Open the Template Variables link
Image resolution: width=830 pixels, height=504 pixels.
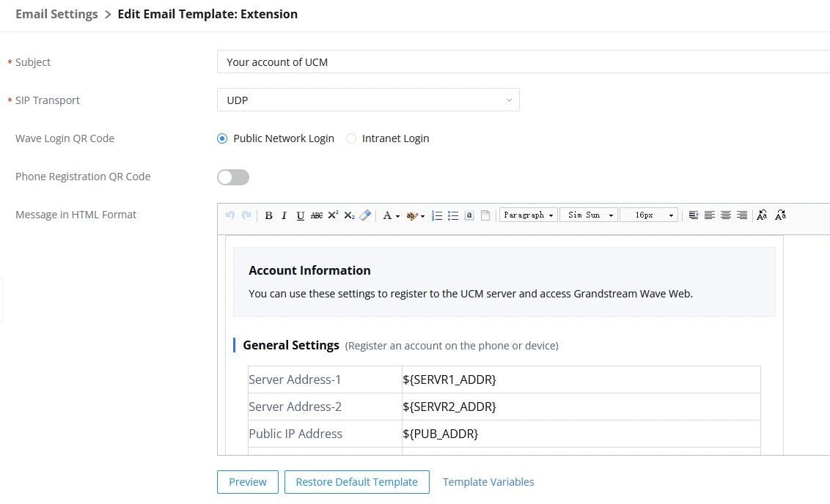(488, 482)
